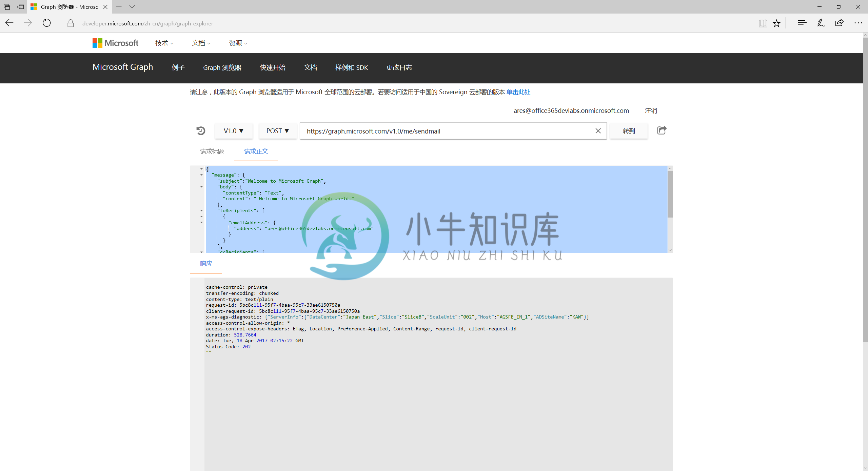Select the 响应 tab
Screen dimensions: 868x471
click(x=206, y=263)
